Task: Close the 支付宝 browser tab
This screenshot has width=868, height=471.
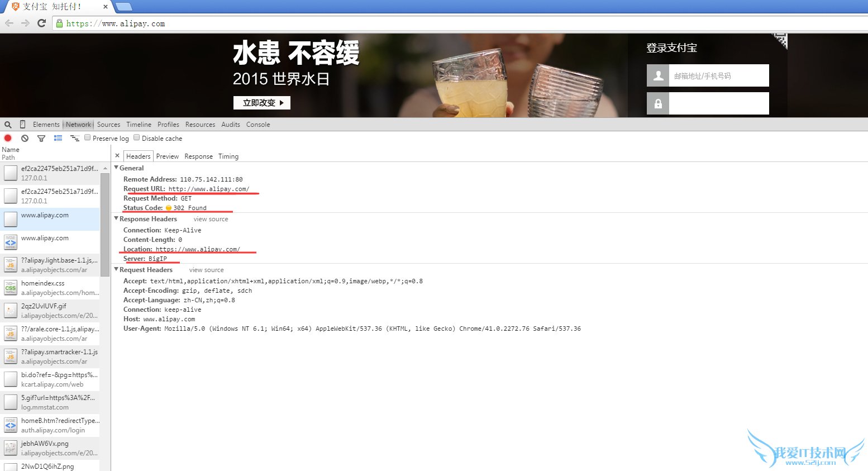Action: 106,7
